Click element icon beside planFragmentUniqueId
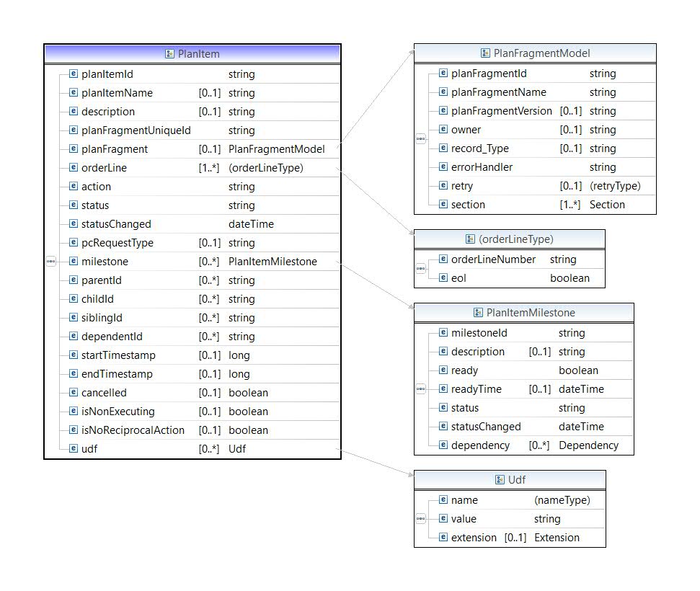This screenshot has height=591, width=700. (x=74, y=130)
